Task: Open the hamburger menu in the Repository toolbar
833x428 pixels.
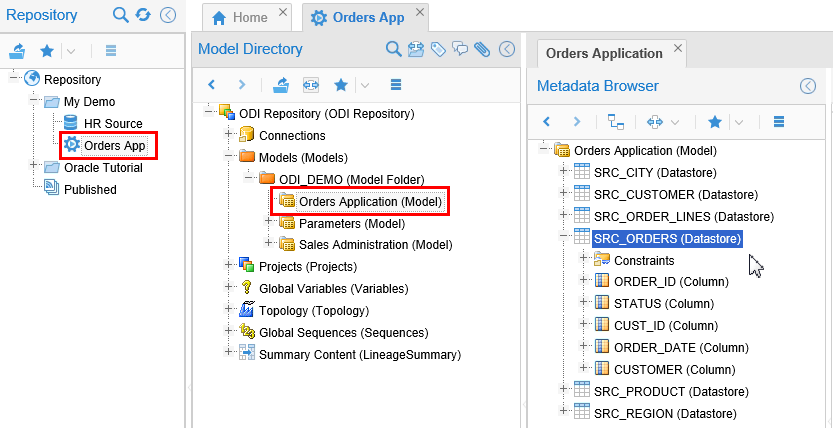Action: (x=110, y=51)
